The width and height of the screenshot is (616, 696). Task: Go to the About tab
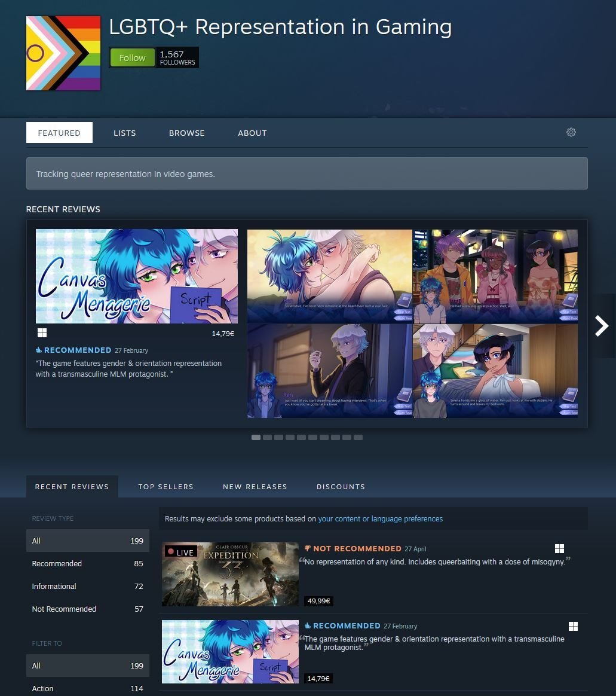click(x=252, y=133)
